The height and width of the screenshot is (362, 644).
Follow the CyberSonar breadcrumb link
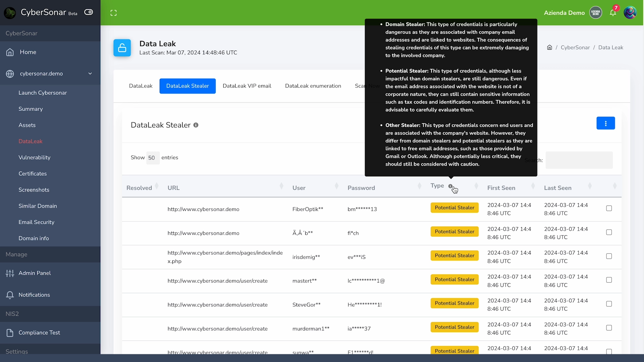[575, 48]
